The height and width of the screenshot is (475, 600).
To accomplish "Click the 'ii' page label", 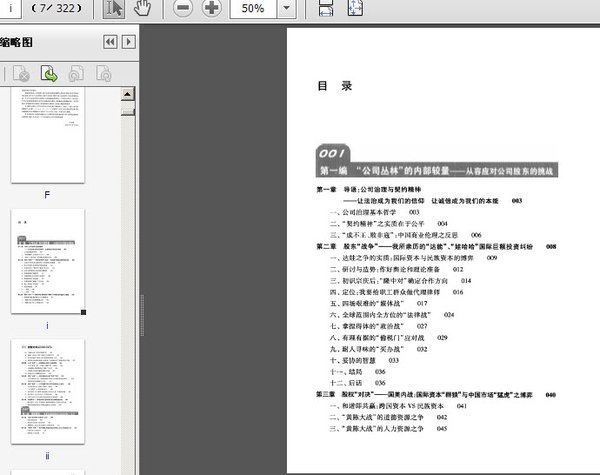I will [x=47, y=456].
